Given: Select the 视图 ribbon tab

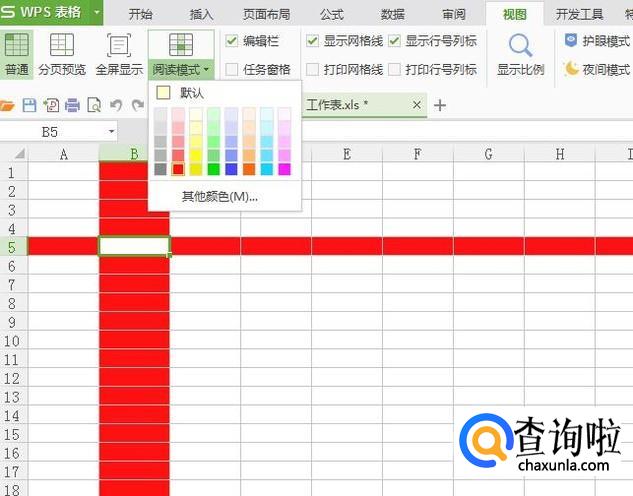Looking at the screenshot, I should point(515,15).
